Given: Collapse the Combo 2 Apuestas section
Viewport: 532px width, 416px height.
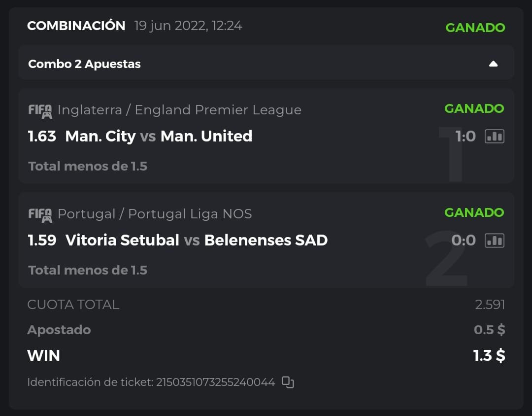Looking at the screenshot, I should coord(493,64).
